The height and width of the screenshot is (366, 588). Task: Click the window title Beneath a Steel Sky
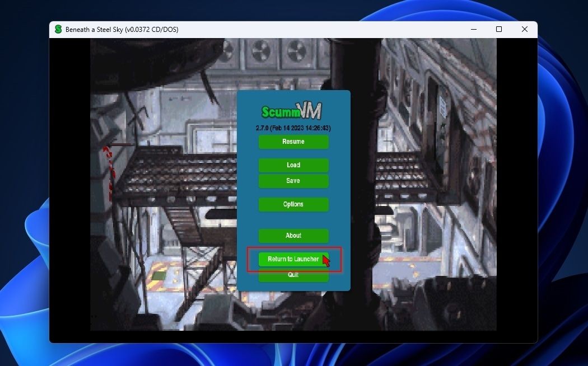[122, 30]
